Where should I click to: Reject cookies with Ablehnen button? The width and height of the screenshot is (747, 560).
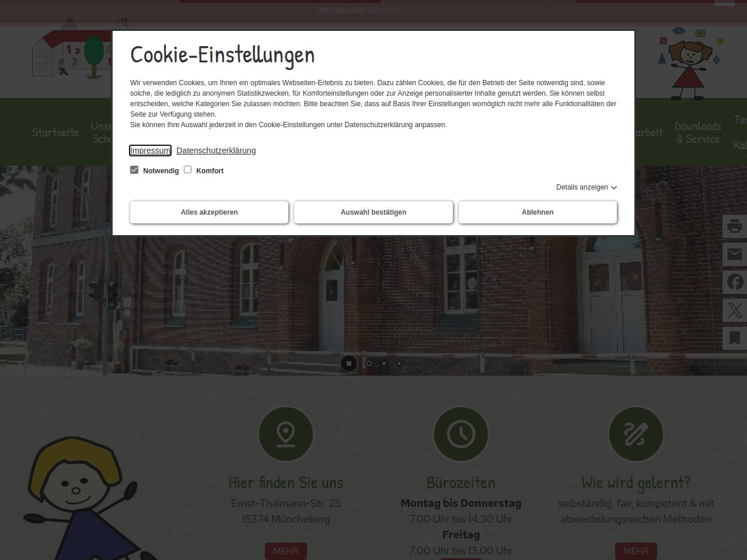(537, 212)
